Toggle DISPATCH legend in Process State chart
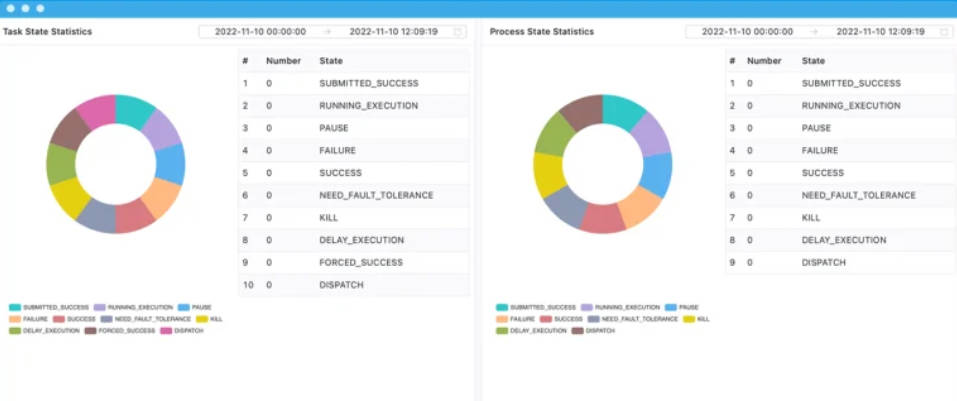The height and width of the screenshot is (401, 957). pos(593,331)
